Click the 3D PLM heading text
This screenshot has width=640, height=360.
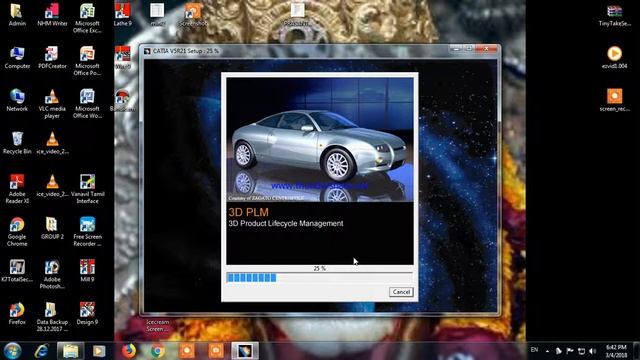[248, 212]
